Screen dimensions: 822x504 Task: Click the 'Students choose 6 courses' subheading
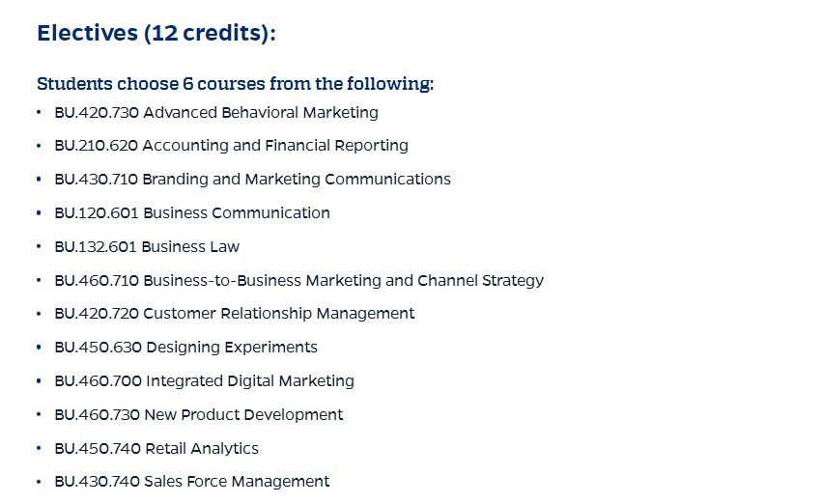point(235,84)
